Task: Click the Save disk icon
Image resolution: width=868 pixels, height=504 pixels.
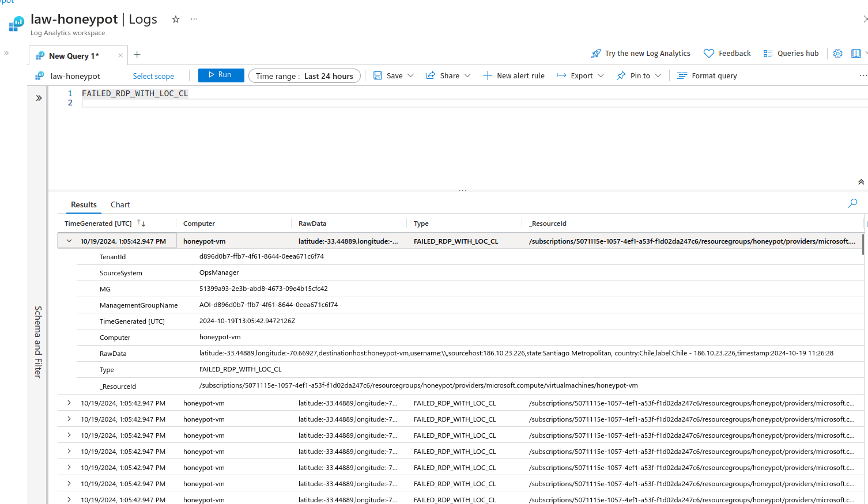Action: coord(378,75)
